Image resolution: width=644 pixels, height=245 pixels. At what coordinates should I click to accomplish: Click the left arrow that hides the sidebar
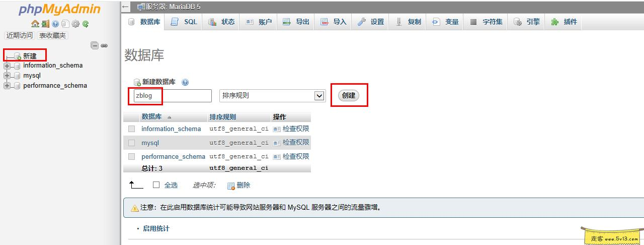coord(125,7)
